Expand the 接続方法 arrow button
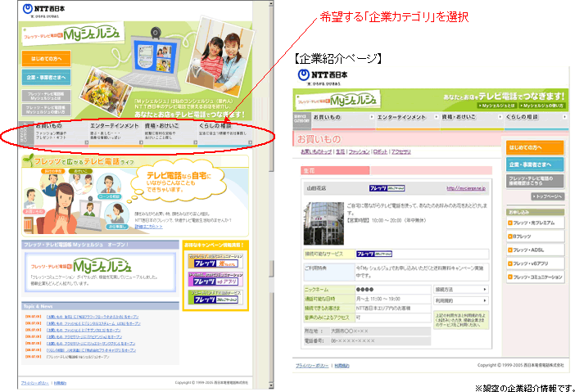The width and height of the screenshot is (575, 392). click(x=461, y=290)
